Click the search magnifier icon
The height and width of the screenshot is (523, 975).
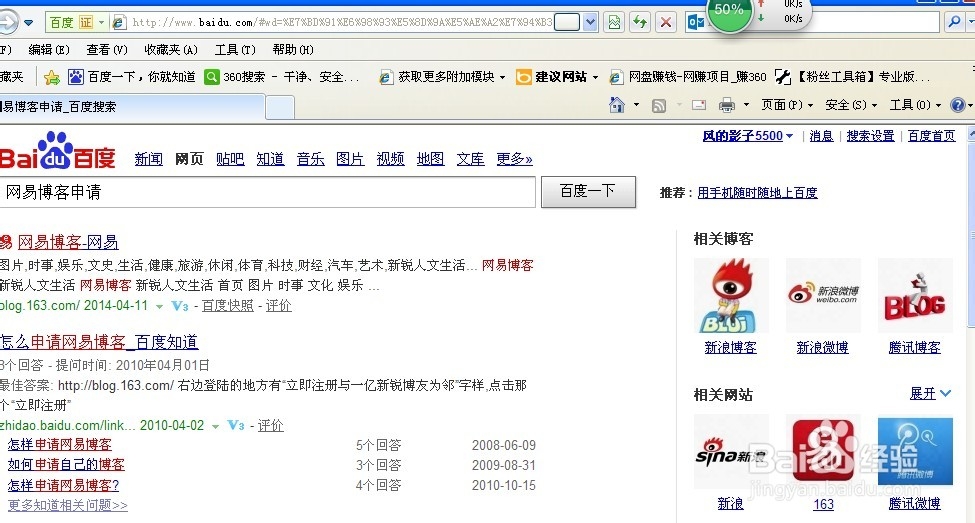tap(954, 22)
